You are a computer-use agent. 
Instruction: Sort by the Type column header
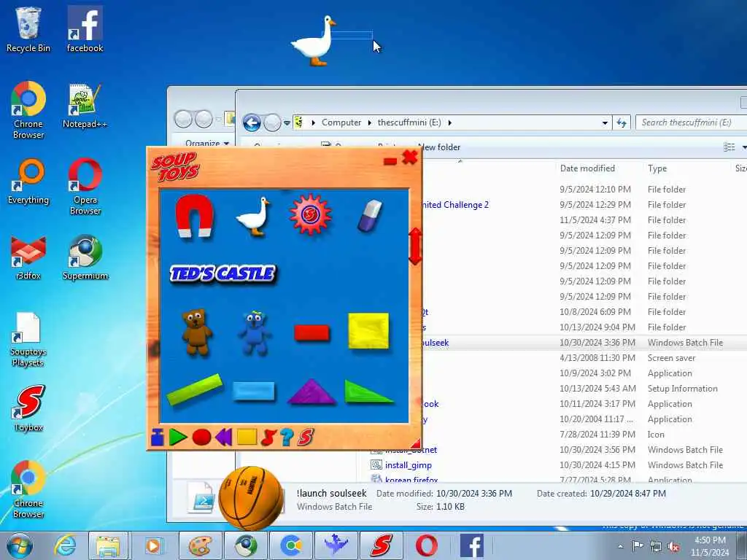pyautogui.click(x=657, y=168)
